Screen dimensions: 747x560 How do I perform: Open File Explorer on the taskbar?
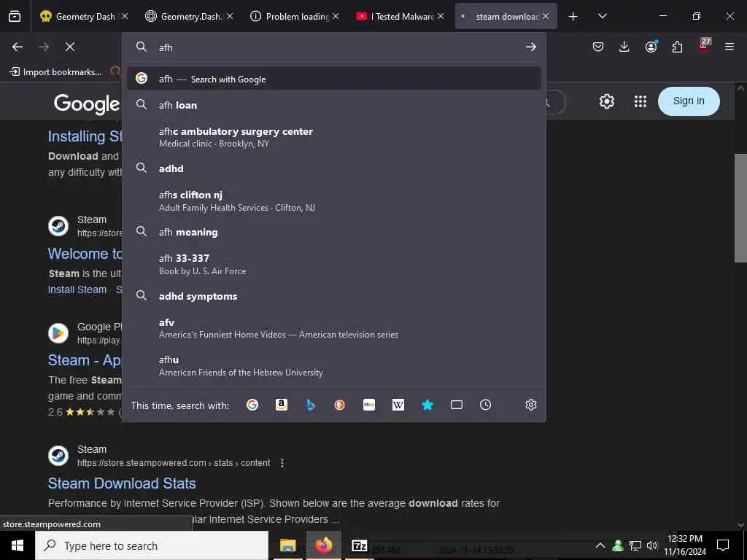tap(287, 545)
